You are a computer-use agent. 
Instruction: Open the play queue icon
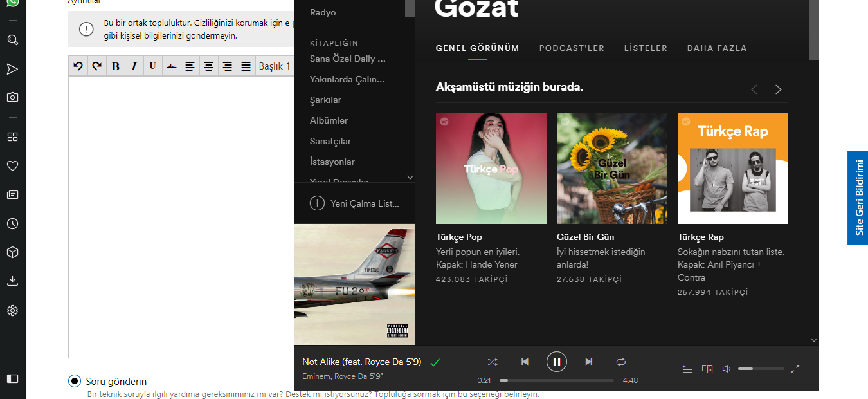(687, 369)
